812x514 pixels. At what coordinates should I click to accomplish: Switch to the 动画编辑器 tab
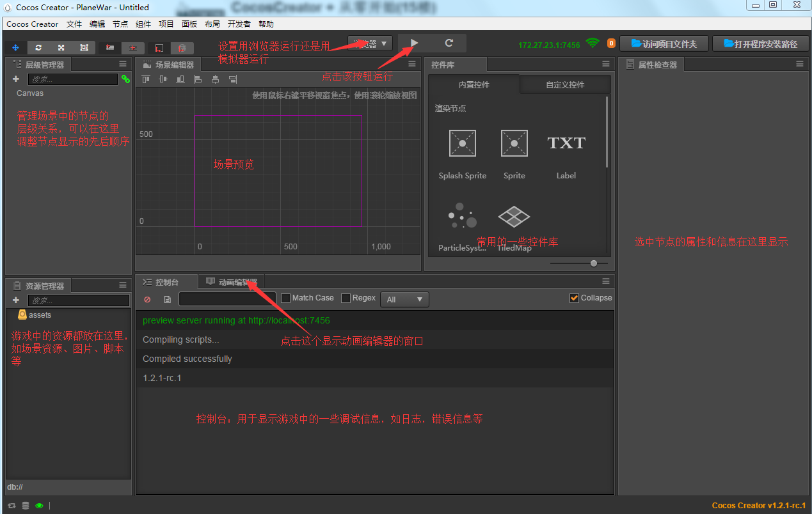tap(232, 282)
